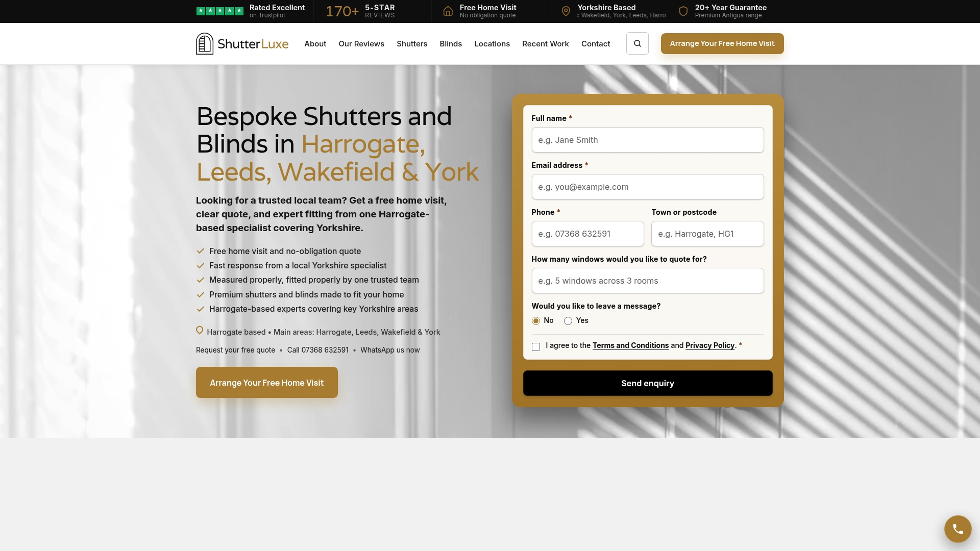980x551 pixels.
Task: Open Our Reviews in the navigation
Action: pyautogui.click(x=361, y=44)
